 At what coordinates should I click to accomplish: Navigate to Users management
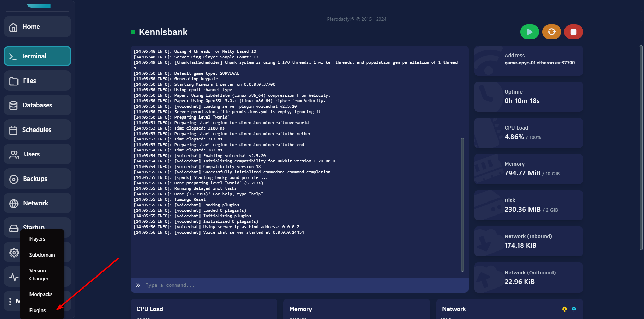tap(37, 154)
